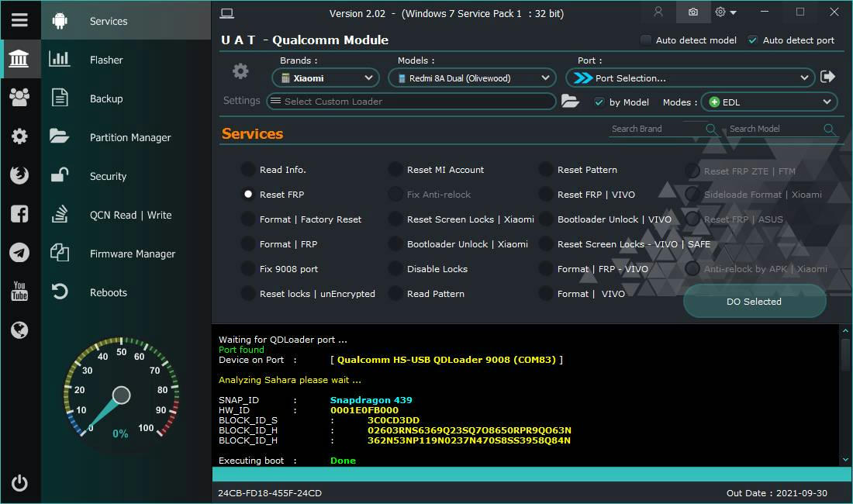The width and height of the screenshot is (853, 504).
Task: Toggle the by Model checkbox
Action: tap(599, 102)
